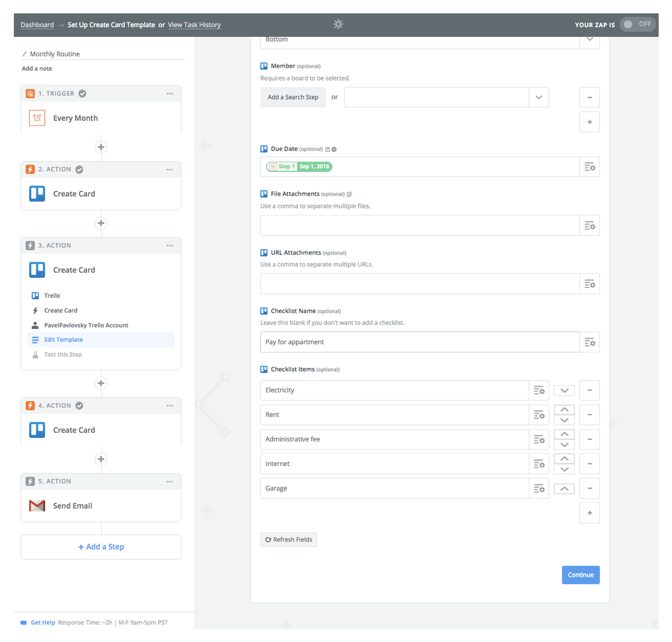Viewport: 672px width, 642px height.
Task: Open the Dashboard link
Action: [37, 25]
